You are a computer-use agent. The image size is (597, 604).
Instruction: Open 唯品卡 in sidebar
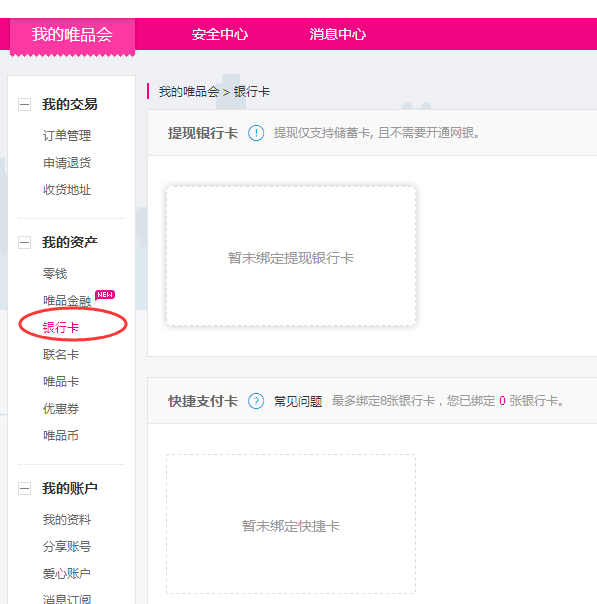point(61,382)
